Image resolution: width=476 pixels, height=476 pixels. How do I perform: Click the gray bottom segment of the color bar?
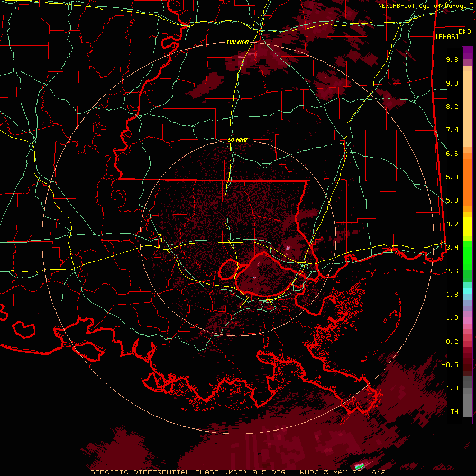coord(467,405)
